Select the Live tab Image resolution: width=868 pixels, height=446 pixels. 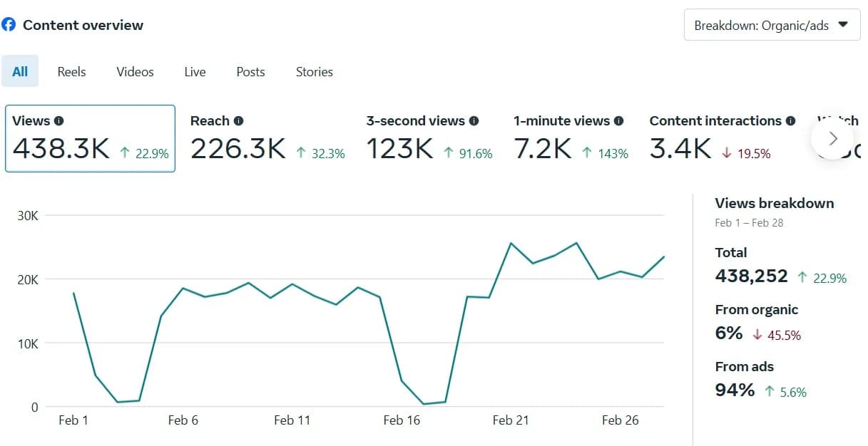point(194,71)
